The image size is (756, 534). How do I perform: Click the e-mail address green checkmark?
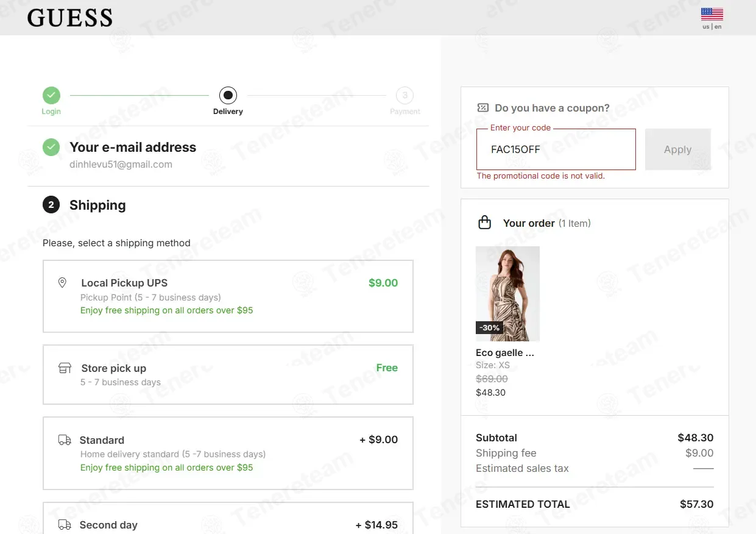click(x=51, y=147)
